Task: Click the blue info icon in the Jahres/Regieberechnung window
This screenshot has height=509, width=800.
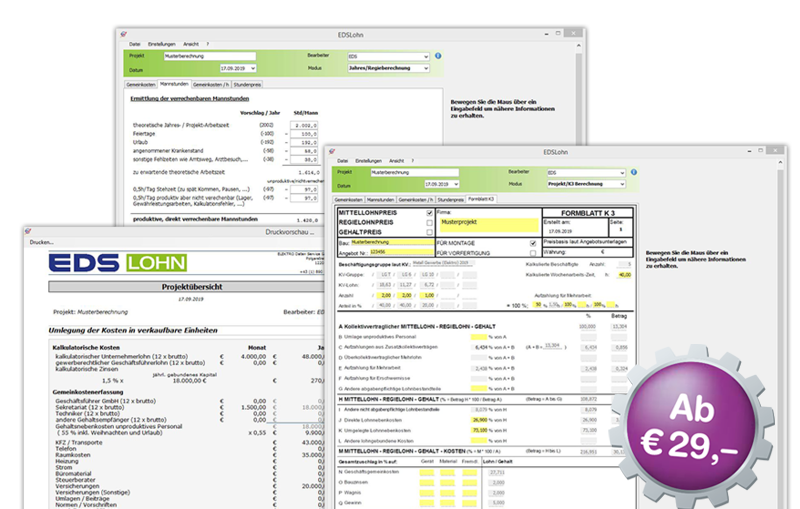Action: pos(438,56)
